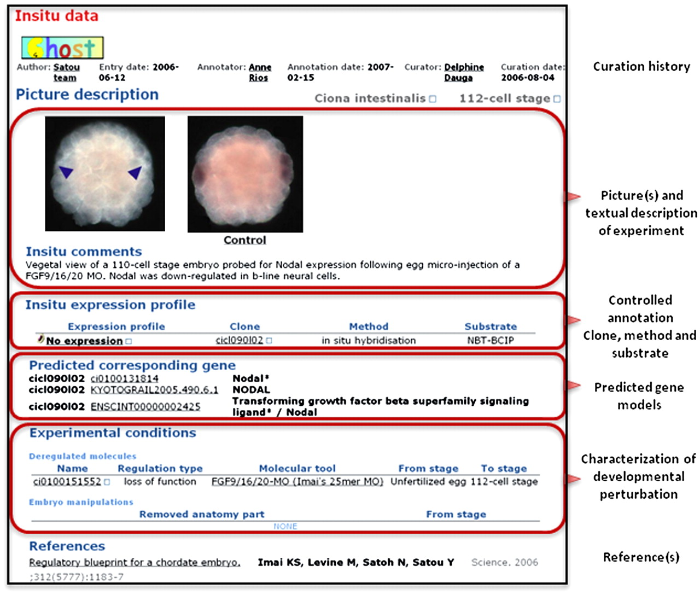700x595 pixels.
Task: Open the Satou team author link
Action: coord(66,72)
